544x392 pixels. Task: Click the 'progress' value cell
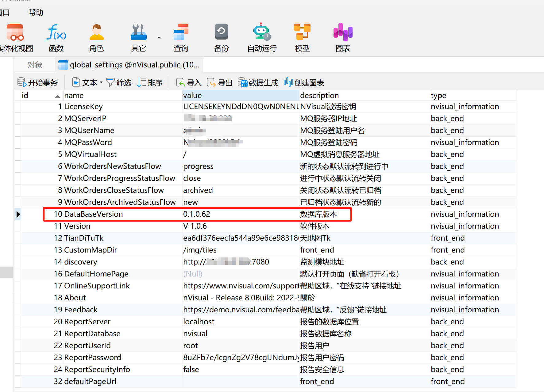241,166
